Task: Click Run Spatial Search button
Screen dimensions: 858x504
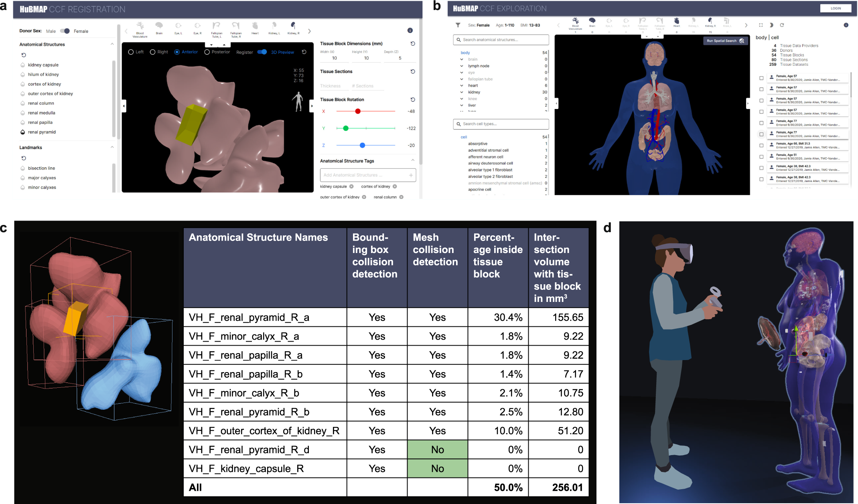Action: pos(725,41)
